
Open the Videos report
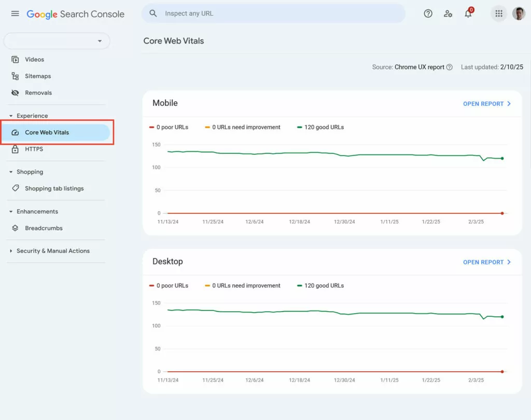click(35, 60)
